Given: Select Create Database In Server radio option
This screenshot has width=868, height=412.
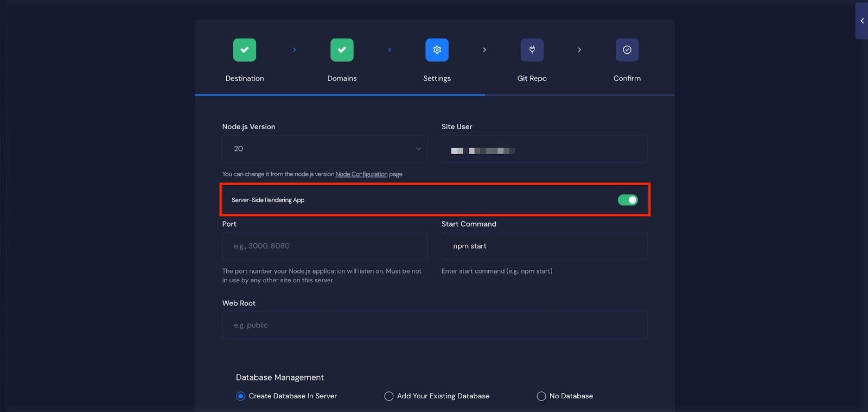Looking at the screenshot, I should [240, 396].
